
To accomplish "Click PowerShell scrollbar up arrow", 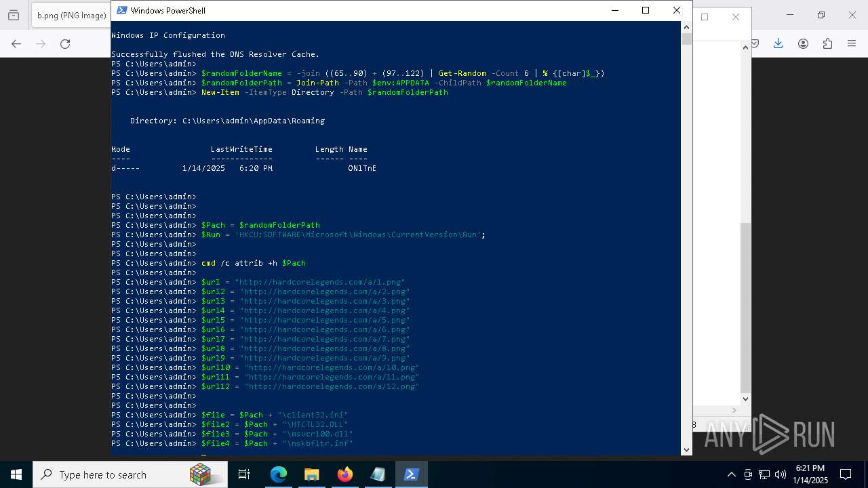I will tap(686, 26).
